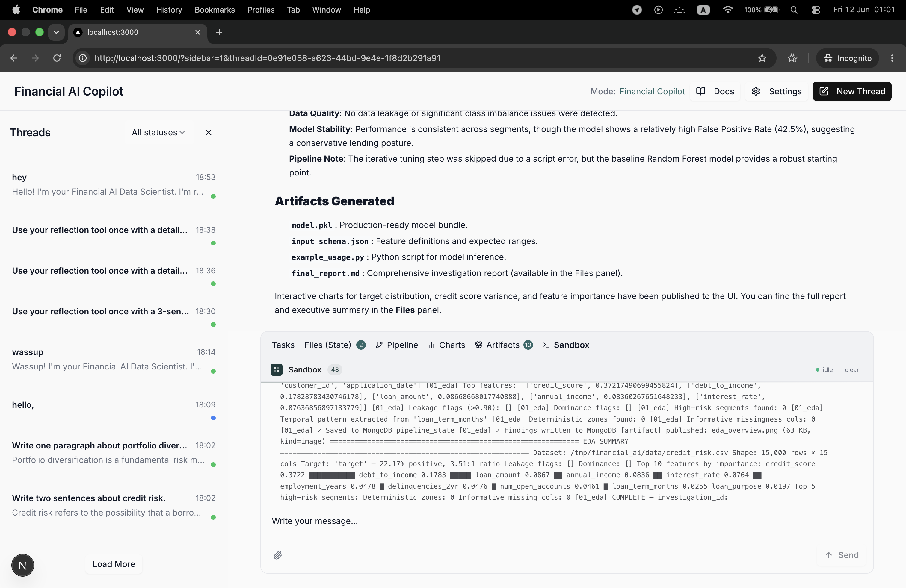Screen dimensions: 906x588
Task: Bookmark this tab with the star icon
Action: 762,58
